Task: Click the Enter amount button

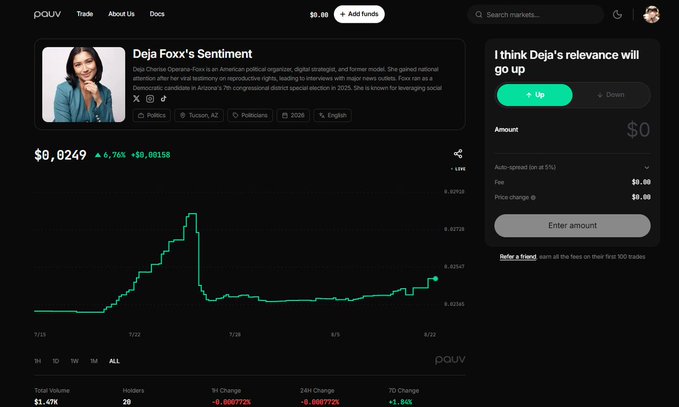Action: [572, 226]
